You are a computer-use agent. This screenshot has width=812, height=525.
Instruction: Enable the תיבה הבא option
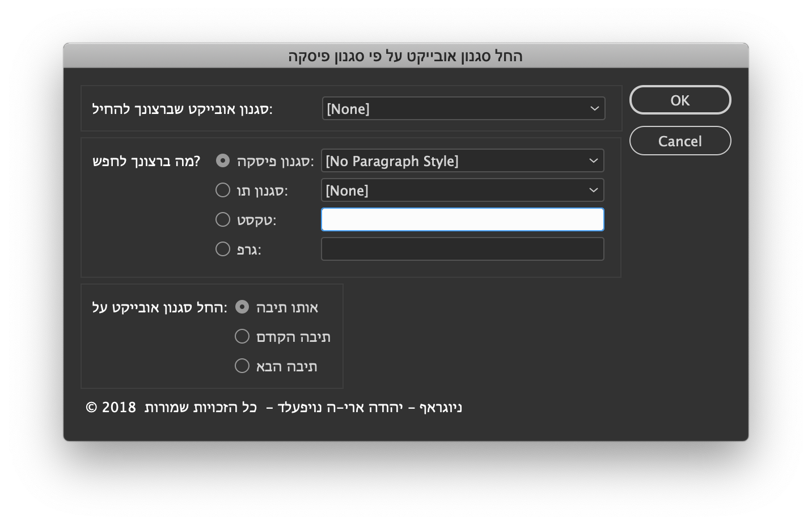(x=242, y=366)
